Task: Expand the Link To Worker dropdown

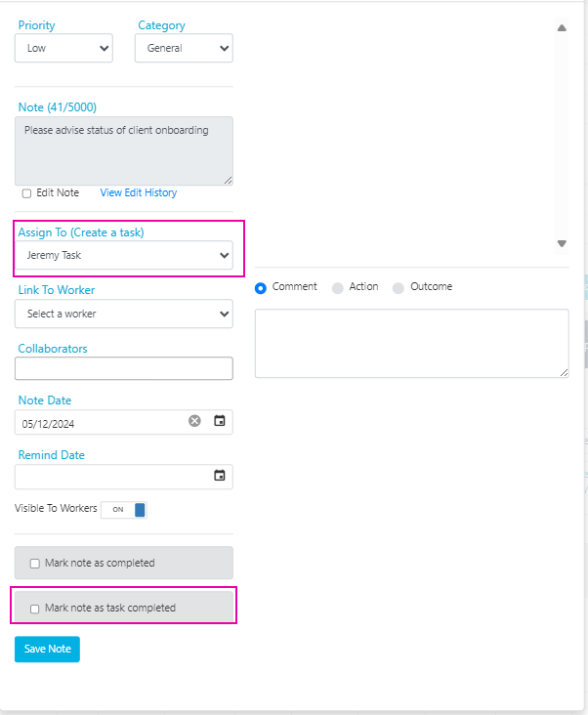Action: tap(123, 314)
